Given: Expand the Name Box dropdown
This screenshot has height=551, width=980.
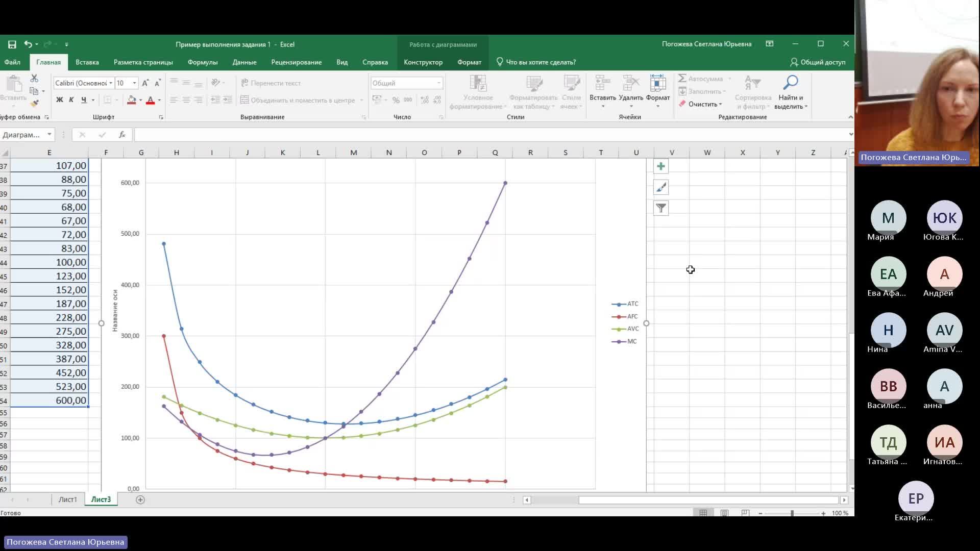Looking at the screenshot, I should [x=49, y=135].
